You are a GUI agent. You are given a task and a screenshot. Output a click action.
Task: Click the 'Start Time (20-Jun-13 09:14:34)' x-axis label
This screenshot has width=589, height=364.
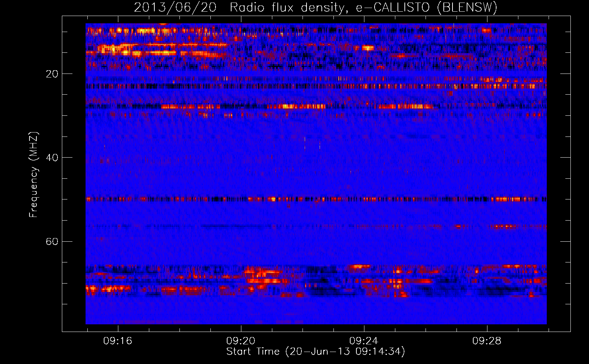[316, 352]
